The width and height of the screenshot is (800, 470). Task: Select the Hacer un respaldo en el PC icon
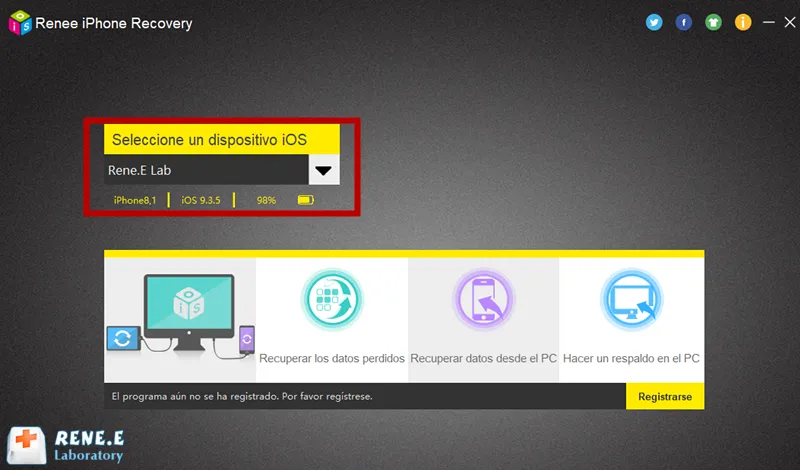pos(632,300)
